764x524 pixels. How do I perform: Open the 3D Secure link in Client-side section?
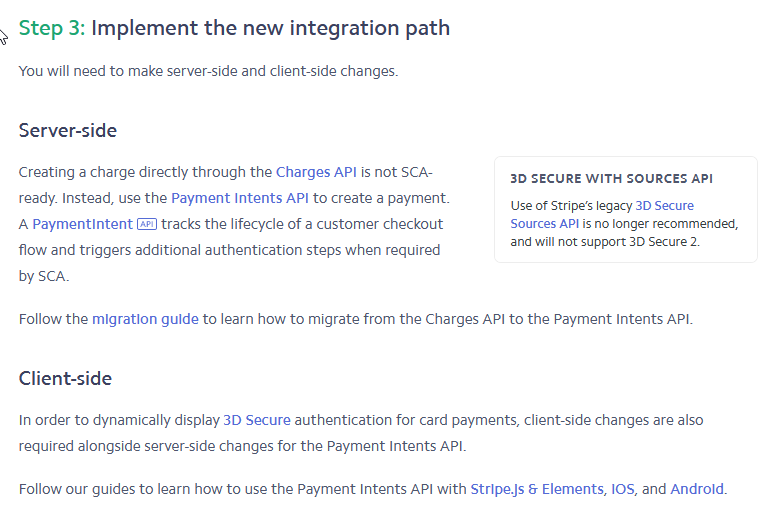click(x=257, y=420)
